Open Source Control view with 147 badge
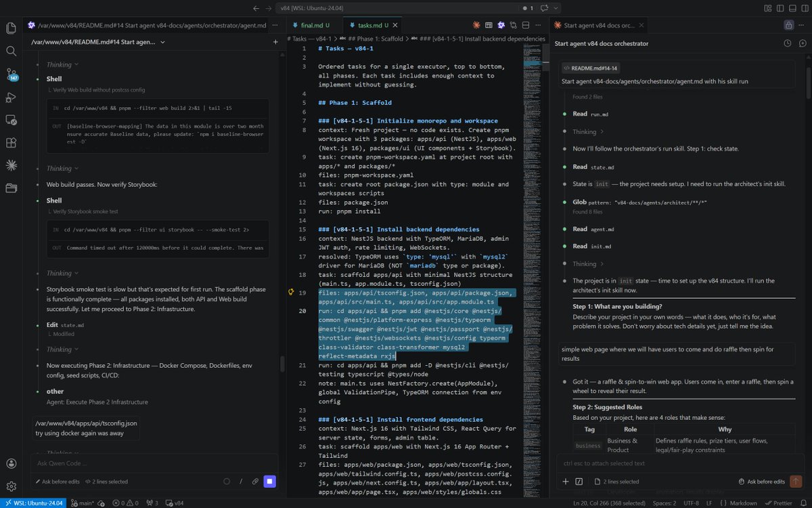Viewport: 812px width, 508px height. pos(11,74)
